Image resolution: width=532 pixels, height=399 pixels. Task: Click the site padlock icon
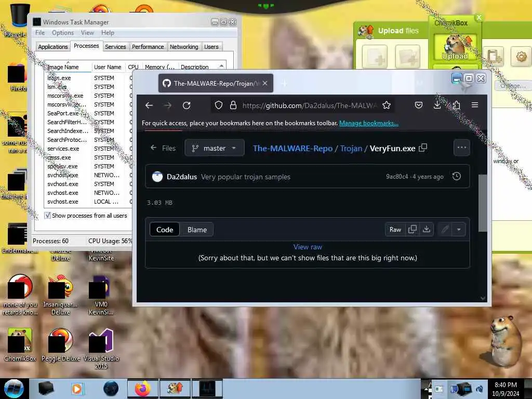coord(233,105)
